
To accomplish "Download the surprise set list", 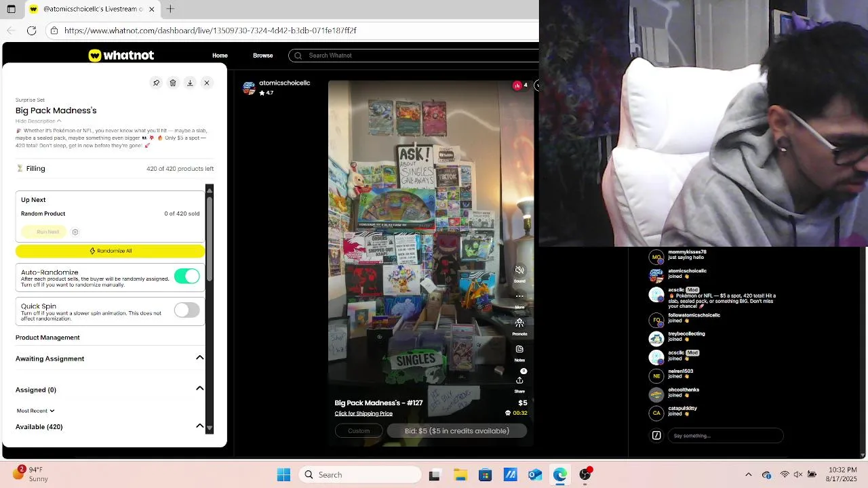I will 190,83.
